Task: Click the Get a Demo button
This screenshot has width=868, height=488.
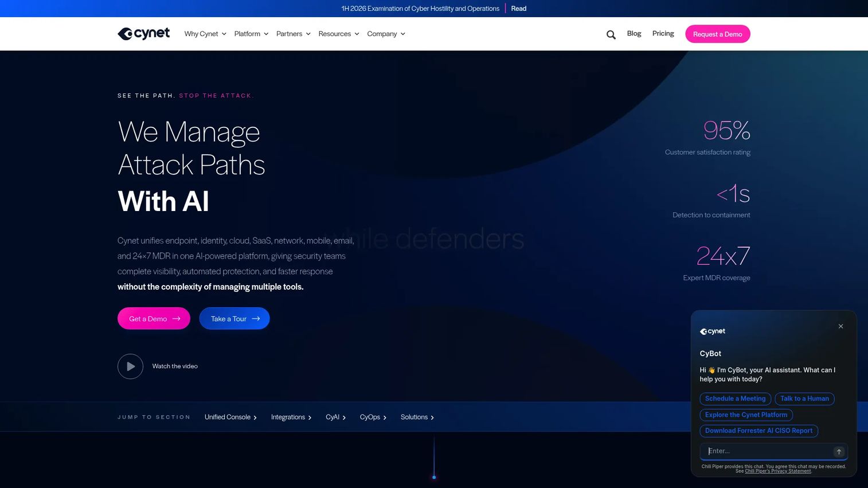Action: click(154, 318)
